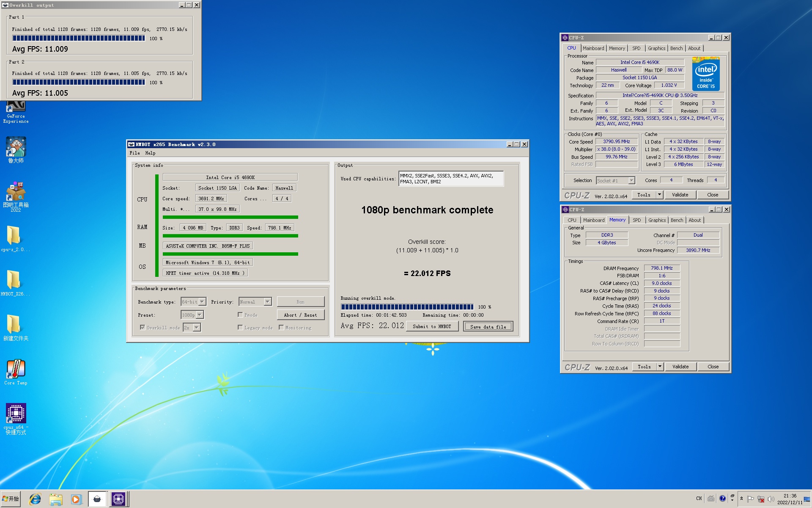Click the taskbar clock showing 21:36
Image resolution: width=812 pixels, height=508 pixels.
pyautogui.click(x=790, y=499)
